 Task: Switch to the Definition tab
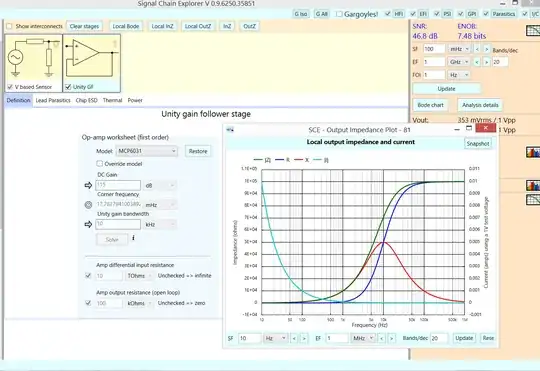point(19,100)
